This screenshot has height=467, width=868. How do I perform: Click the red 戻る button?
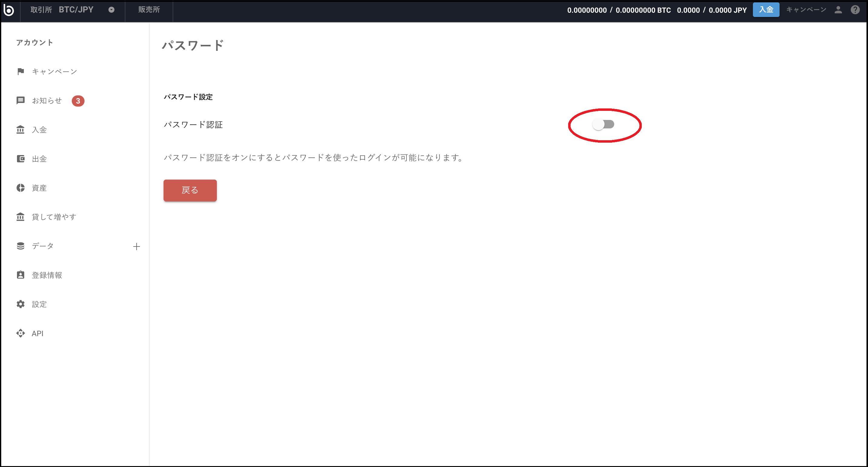pyautogui.click(x=190, y=190)
